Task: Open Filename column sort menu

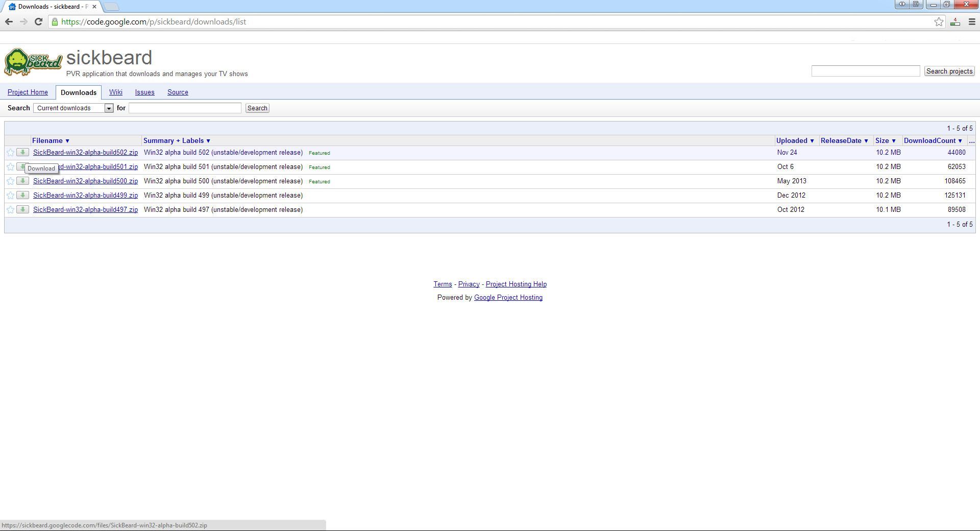Action: [51, 141]
